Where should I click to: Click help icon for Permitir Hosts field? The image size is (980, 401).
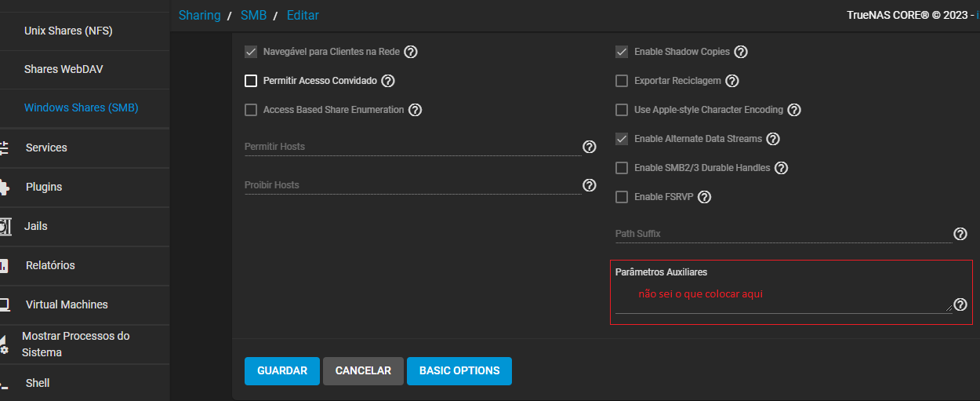tap(590, 147)
